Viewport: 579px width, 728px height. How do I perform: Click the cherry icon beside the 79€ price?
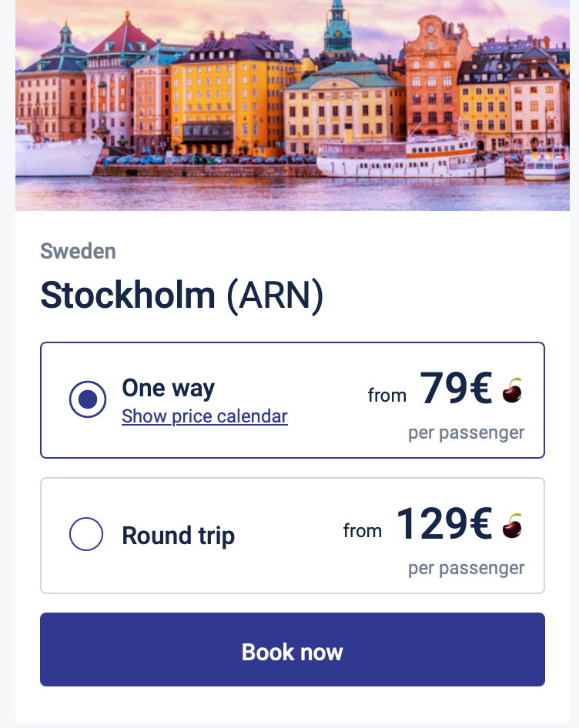(x=512, y=390)
